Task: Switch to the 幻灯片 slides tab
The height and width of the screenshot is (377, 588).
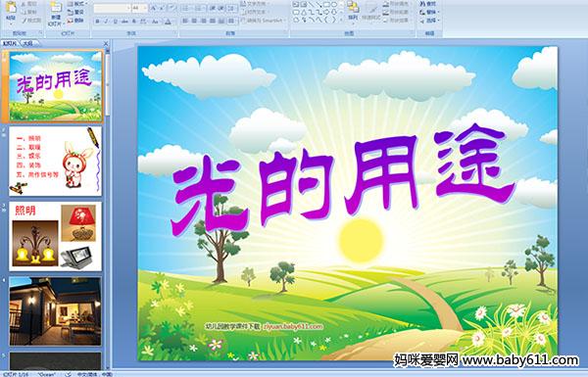Action: 10,43
